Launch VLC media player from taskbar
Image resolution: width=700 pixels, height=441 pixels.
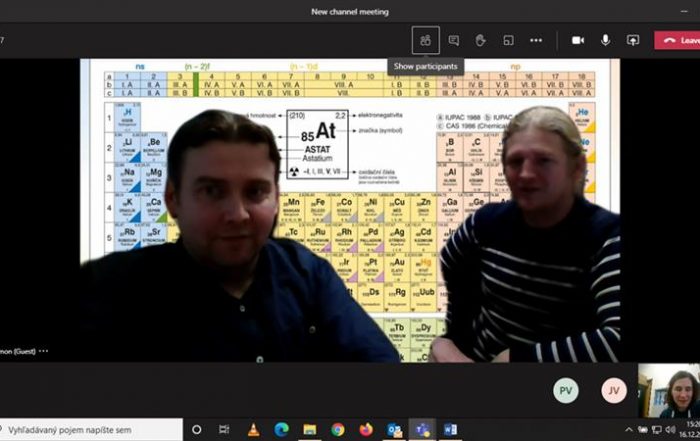[253, 430]
